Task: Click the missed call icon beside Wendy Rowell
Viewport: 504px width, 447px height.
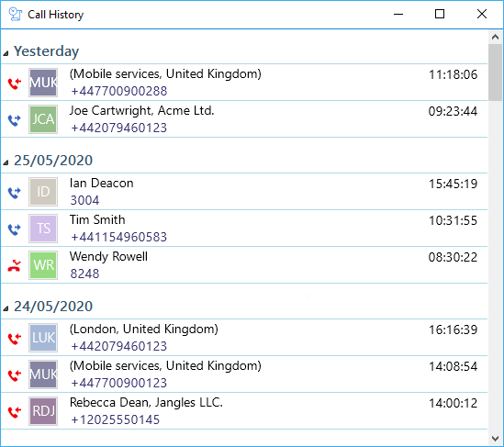Action: [15, 266]
